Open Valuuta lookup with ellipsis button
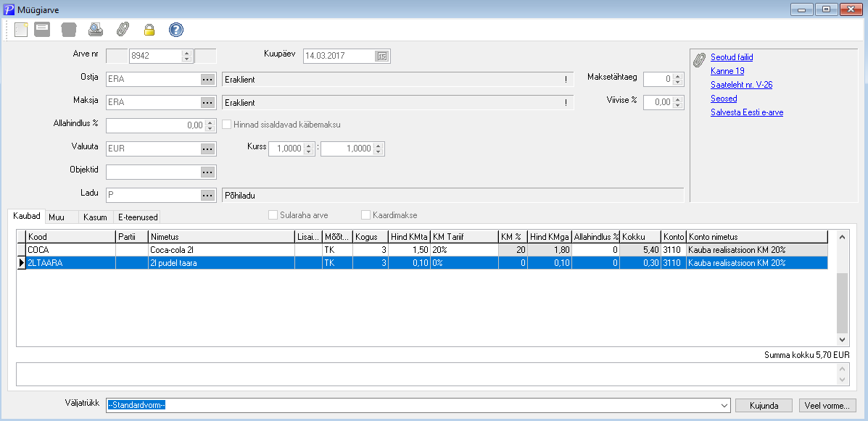The width and height of the screenshot is (868, 421). 207,149
